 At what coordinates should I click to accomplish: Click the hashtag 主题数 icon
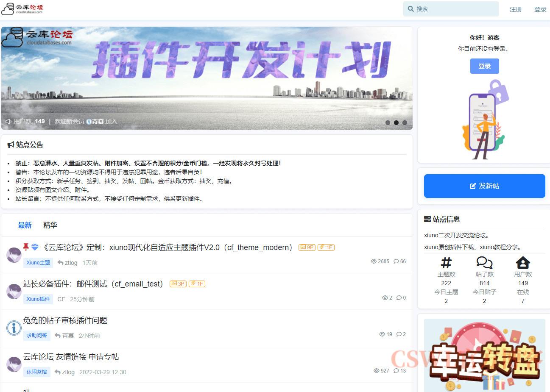[446, 263]
